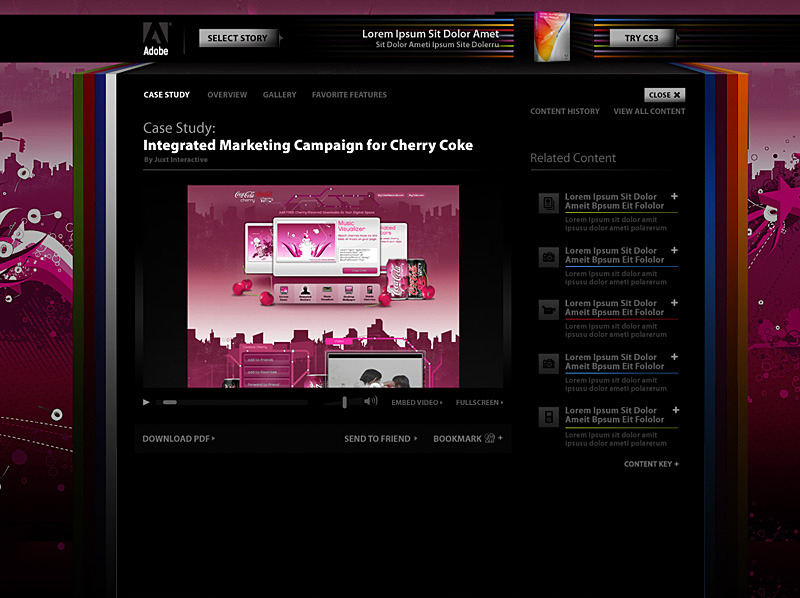Open the Favorite Features tab
800x598 pixels.
349,95
